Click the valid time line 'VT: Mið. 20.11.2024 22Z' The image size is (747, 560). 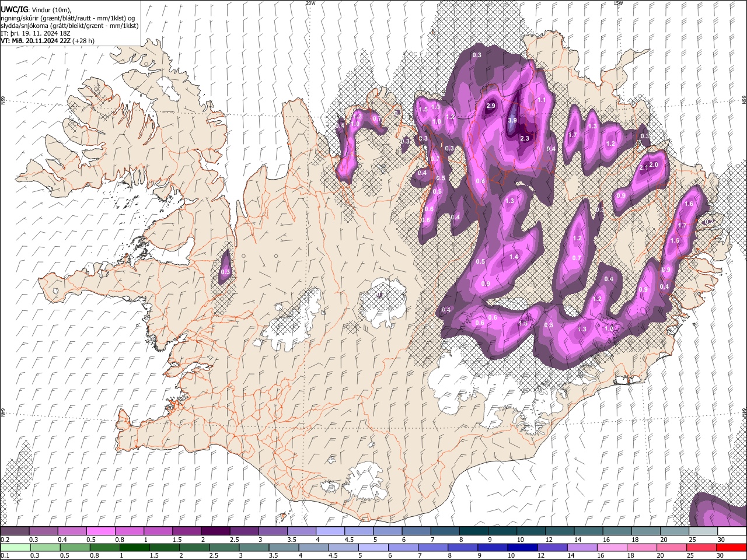(x=36, y=41)
